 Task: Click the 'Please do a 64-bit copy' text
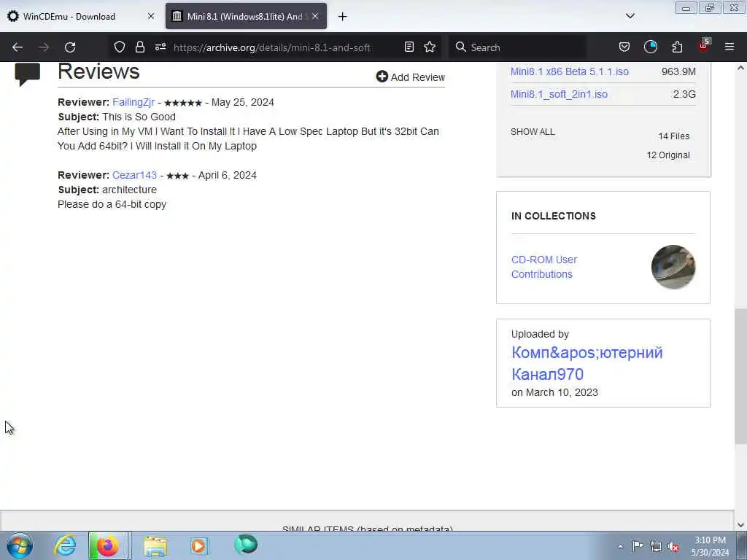coord(112,204)
